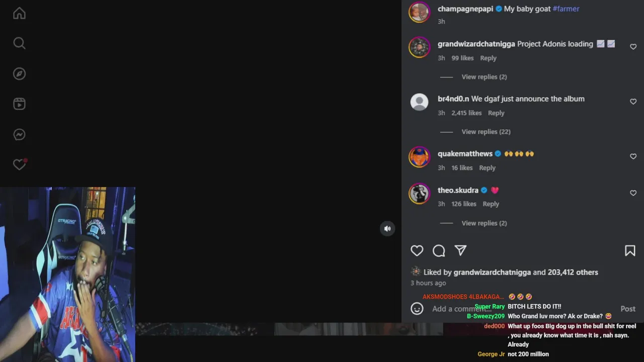This screenshot has height=362, width=644.
Task: Open the #farmer hashtag link
Action: tap(566, 9)
